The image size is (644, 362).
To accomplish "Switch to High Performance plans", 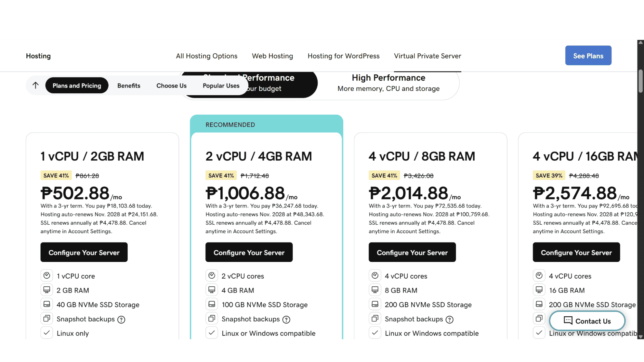I will (388, 83).
